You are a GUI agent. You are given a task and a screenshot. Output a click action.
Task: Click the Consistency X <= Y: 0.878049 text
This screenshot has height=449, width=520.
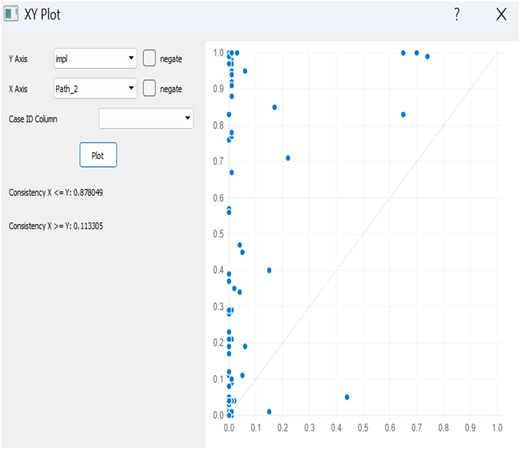[x=56, y=193]
